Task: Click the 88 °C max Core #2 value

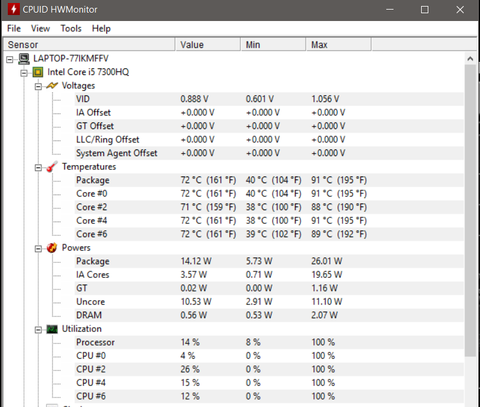Action: pos(339,207)
